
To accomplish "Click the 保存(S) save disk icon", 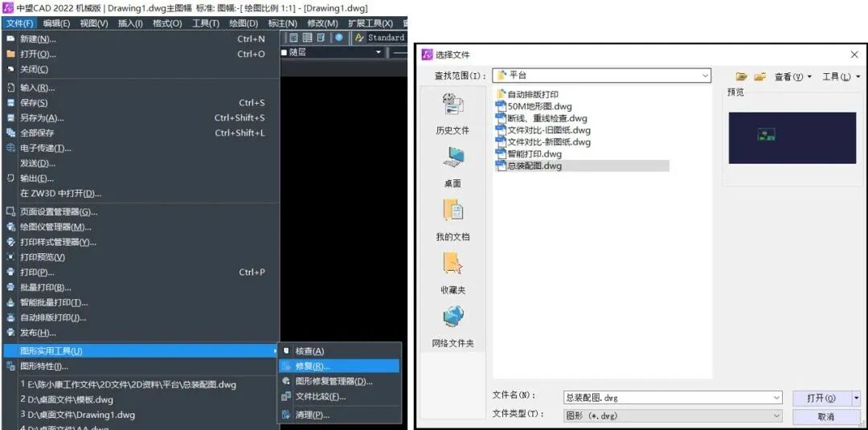I will click(x=10, y=102).
